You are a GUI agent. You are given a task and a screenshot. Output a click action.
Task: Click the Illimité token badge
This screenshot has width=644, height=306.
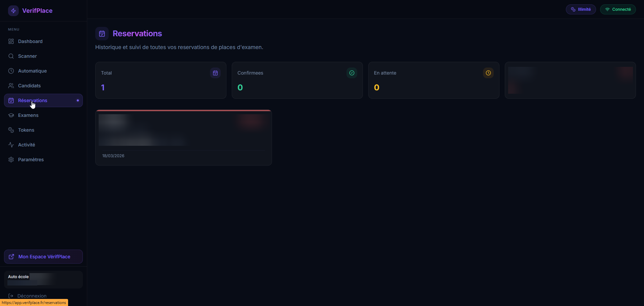(581, 9)
